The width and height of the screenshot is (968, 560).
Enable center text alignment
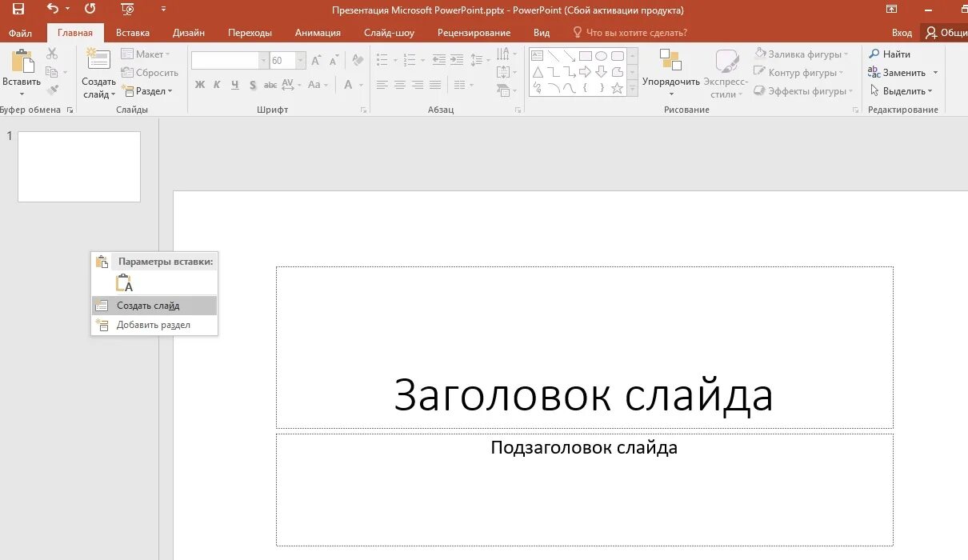(x=399, y=84)
